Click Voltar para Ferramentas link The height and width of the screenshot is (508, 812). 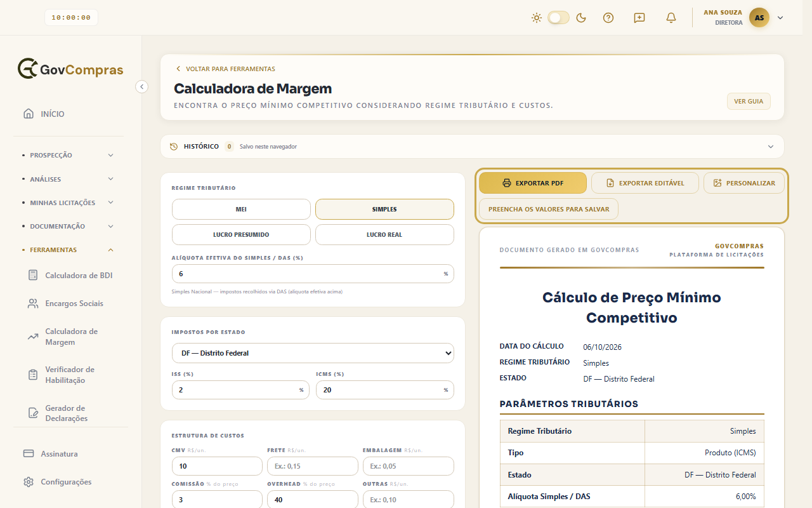tap(225, 69)
